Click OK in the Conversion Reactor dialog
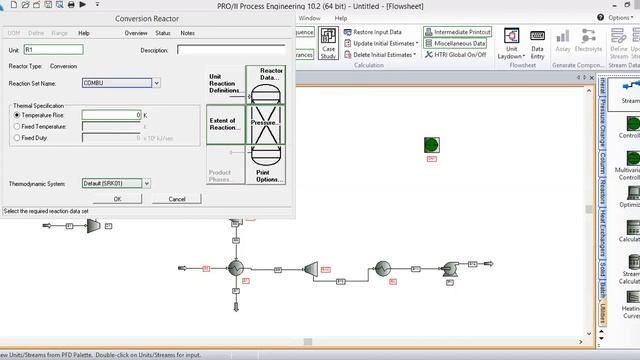This screenshot has width=640, height=360. pyautogui.click(x=118, y=199)
